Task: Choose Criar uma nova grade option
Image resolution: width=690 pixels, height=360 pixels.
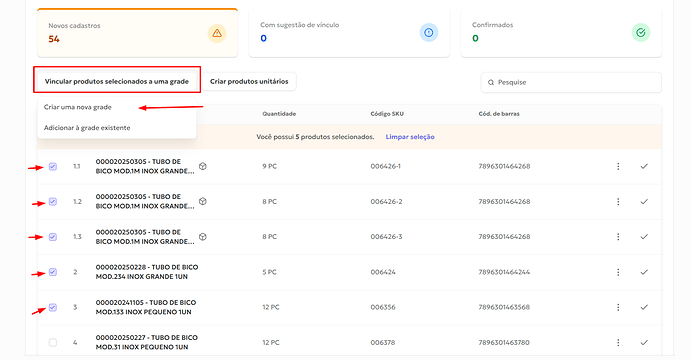Action: (x=78, y=107)
